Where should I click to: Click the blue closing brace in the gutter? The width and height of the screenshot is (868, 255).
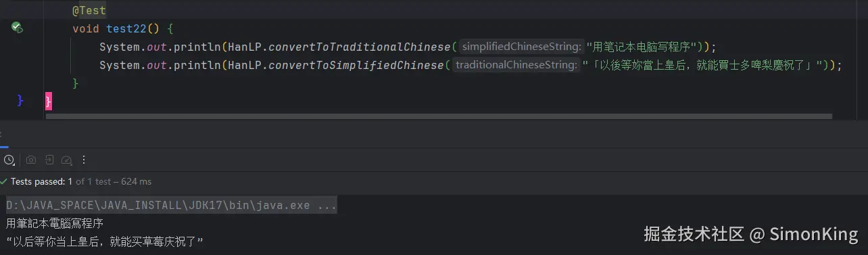(20, 101)
